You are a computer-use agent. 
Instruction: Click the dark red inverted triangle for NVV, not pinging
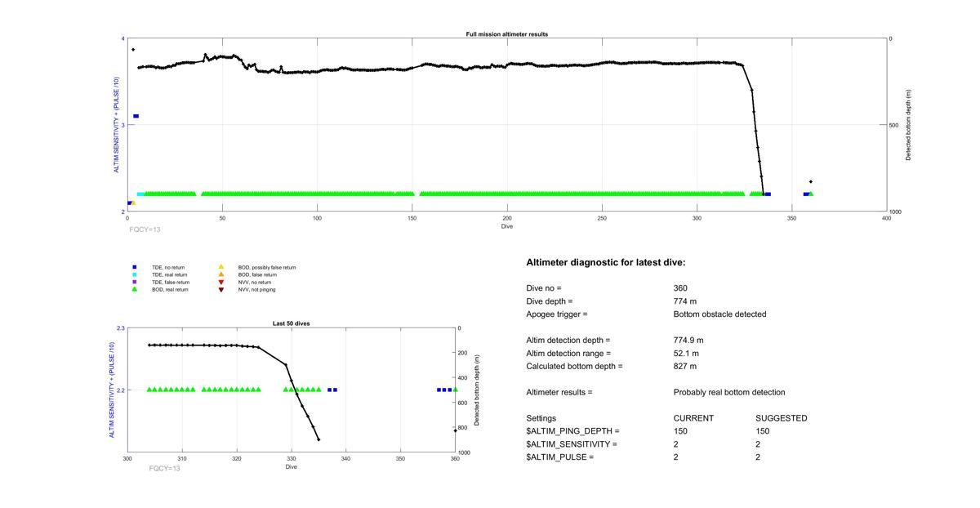(220, 289)
